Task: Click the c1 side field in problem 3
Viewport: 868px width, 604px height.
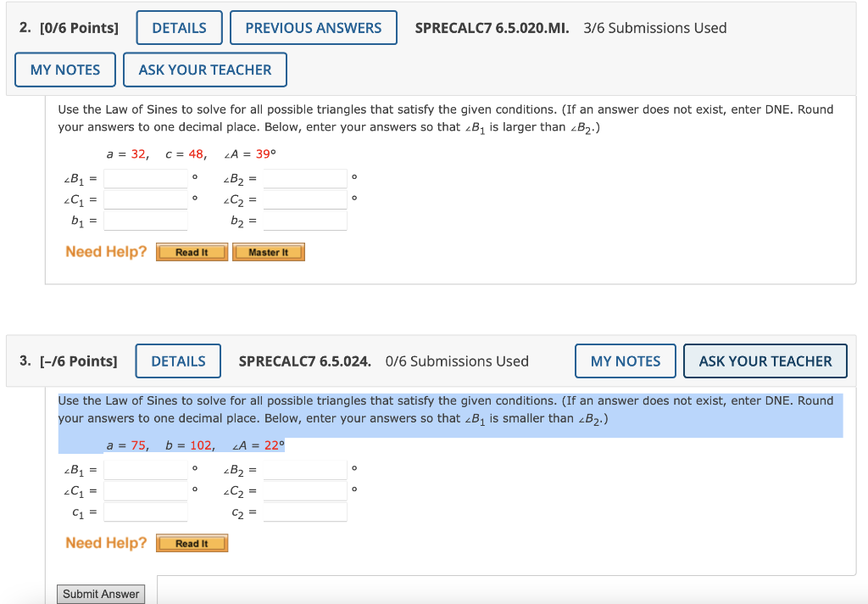Action: (145, 512)
